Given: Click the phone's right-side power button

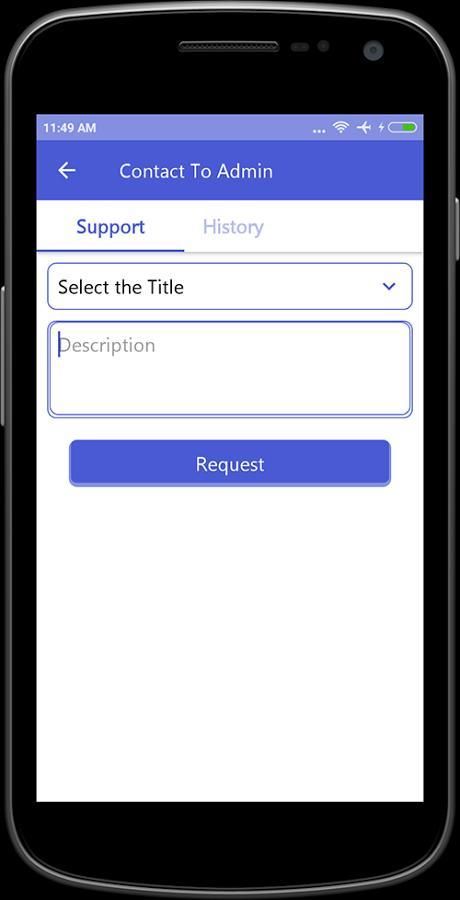Looking at the screenshot, I should [x=457, y=228].
